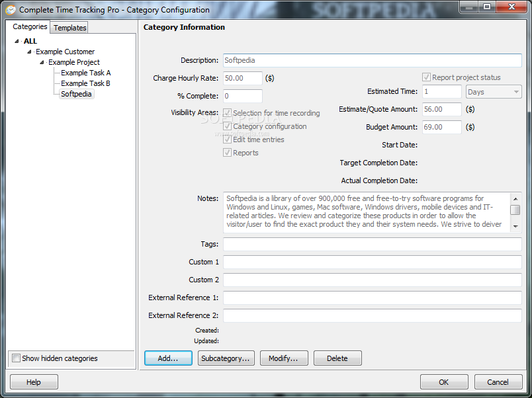The width and height of the screenshot is (532, 398).
Task: Click the Custom 2 field
Action: pyautogui.click(x=372, y=280)
